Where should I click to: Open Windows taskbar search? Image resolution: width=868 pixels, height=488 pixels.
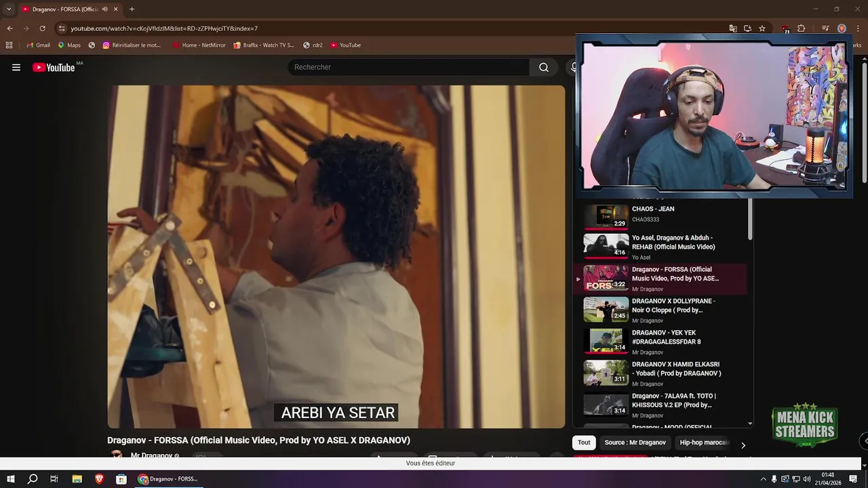tap(33, 479)
